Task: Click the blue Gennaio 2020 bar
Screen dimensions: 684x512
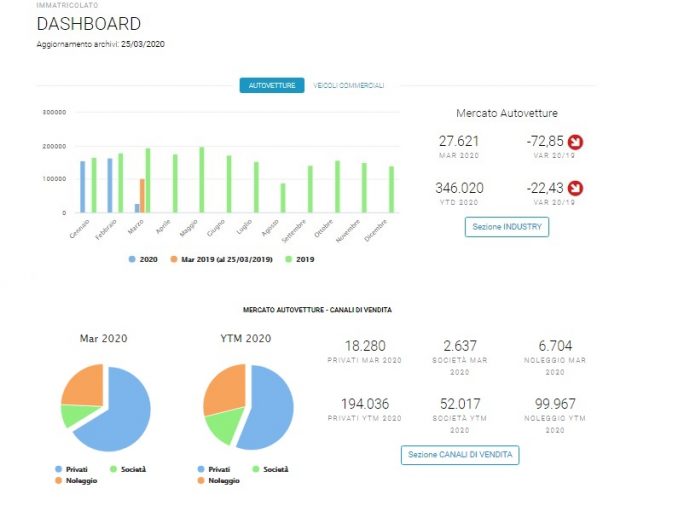Action: [x=83, y=187]
